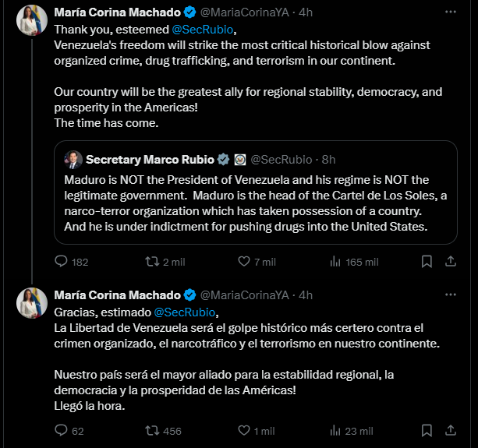Image resolution: width=478 pixels, height=448 pixels.
Task: Open María Corina Machado's top profile picture
Action: (32, 20)
